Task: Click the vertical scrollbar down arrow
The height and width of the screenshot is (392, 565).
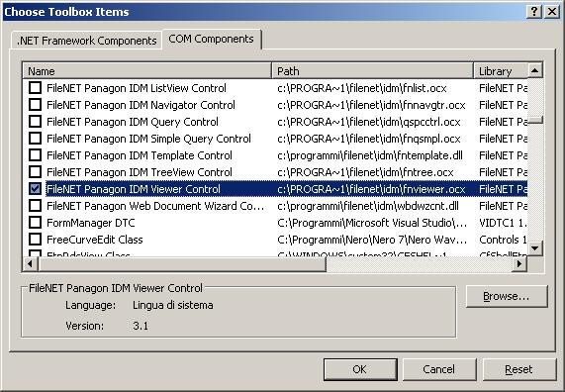Action: coord(535,248)
